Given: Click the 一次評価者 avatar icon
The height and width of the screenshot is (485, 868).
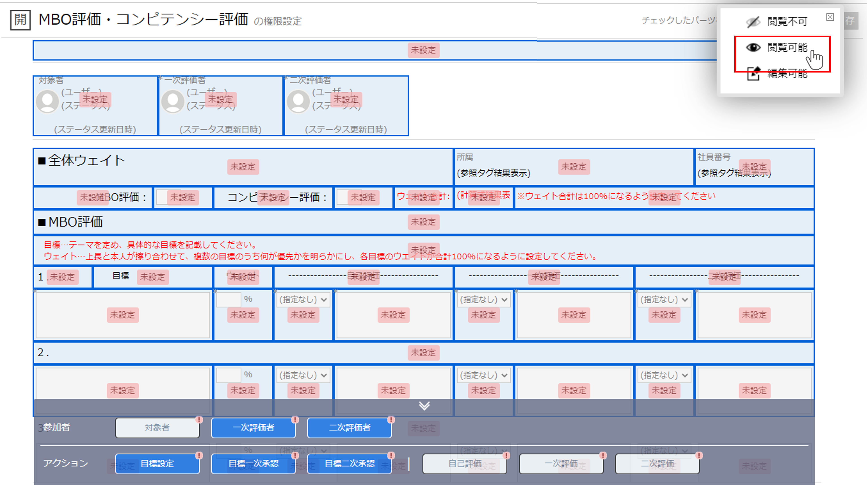Looking at the screenshot, I should (173, 101).
